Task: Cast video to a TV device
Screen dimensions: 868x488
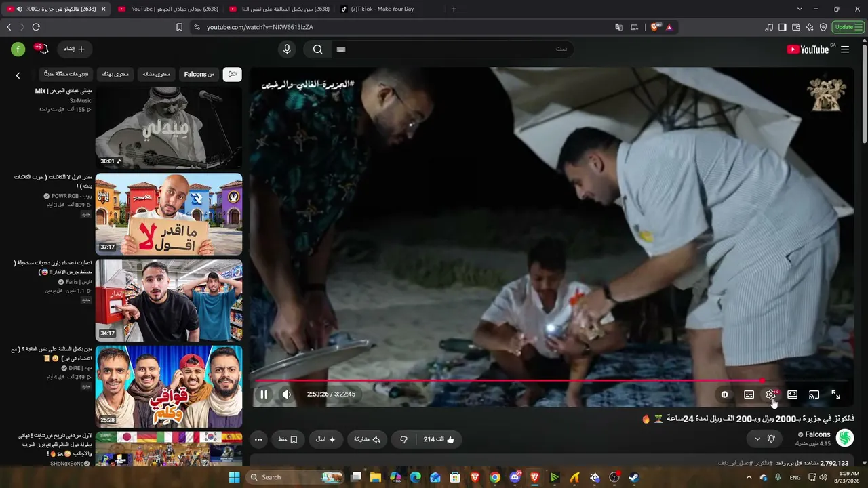Action: click(x=814, y=394)
